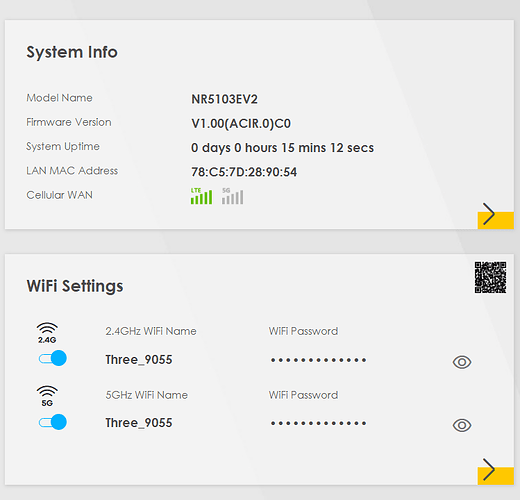This screenshot has width=520, height=500.
Task: Show the 5GHz WiFi password
Action: click(x=462, y=425)
